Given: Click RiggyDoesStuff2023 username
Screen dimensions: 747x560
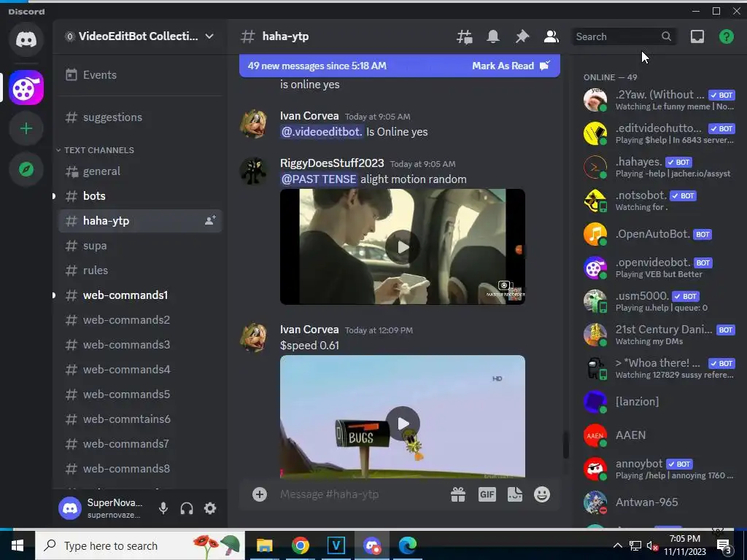Looking at the screenshot, I should 332,163.
